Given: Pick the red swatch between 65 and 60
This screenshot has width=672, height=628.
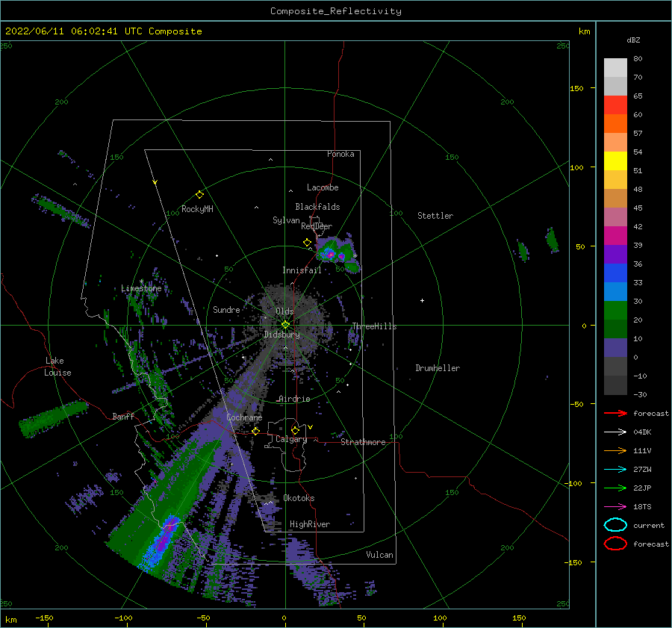Looking at the screenshot, I should 615,105.
